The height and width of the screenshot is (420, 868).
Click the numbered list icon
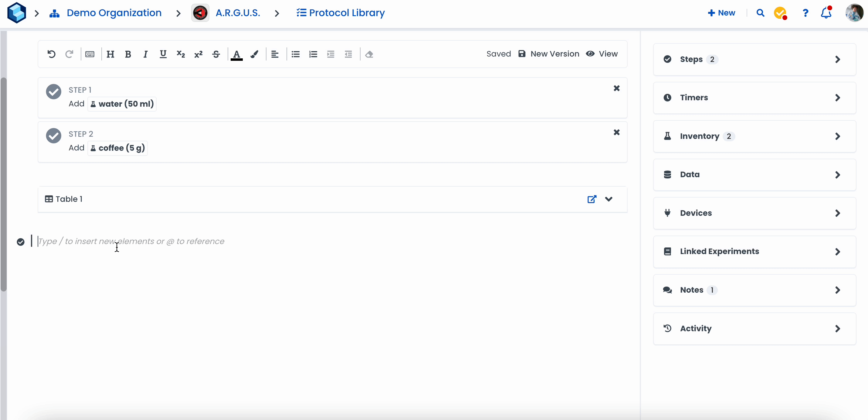pos(313,54)
